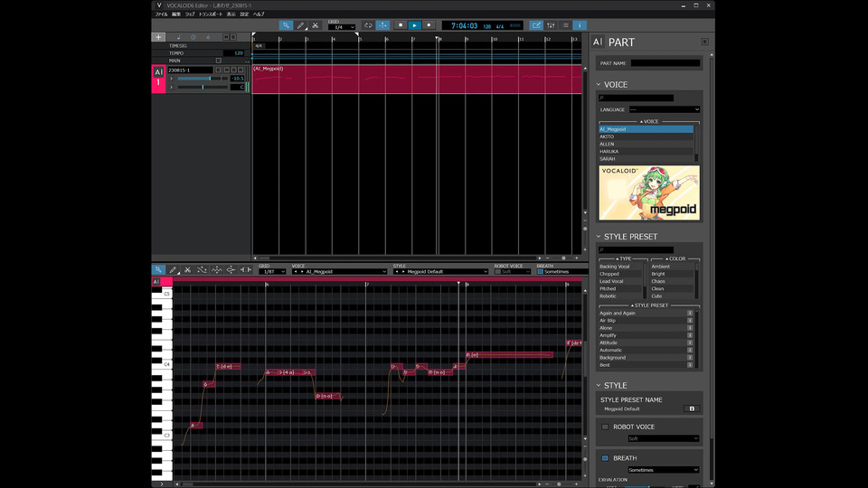Toggle loop playback icon
This screenshot has width=868, height=488.
click(x=368, y=25)
